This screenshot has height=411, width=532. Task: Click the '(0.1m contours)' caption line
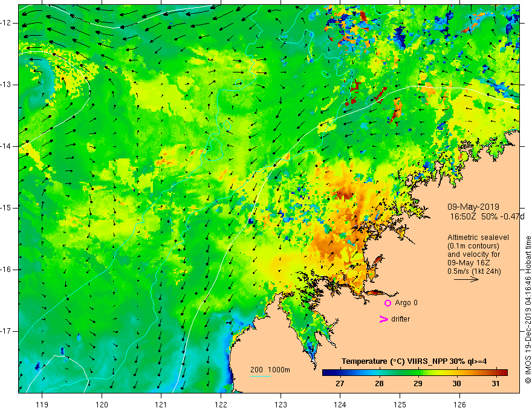(x=473, y=246)
